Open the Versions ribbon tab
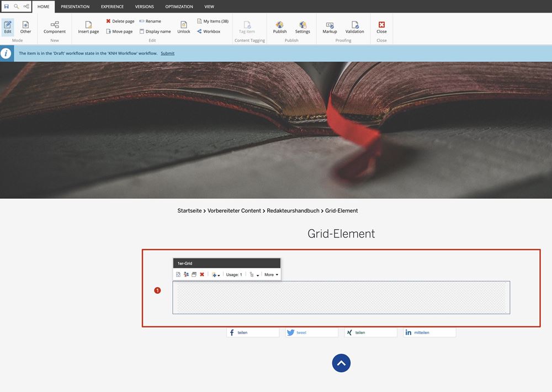The height and width of the screenshot is (392, 552). click(x=145, y=7)
